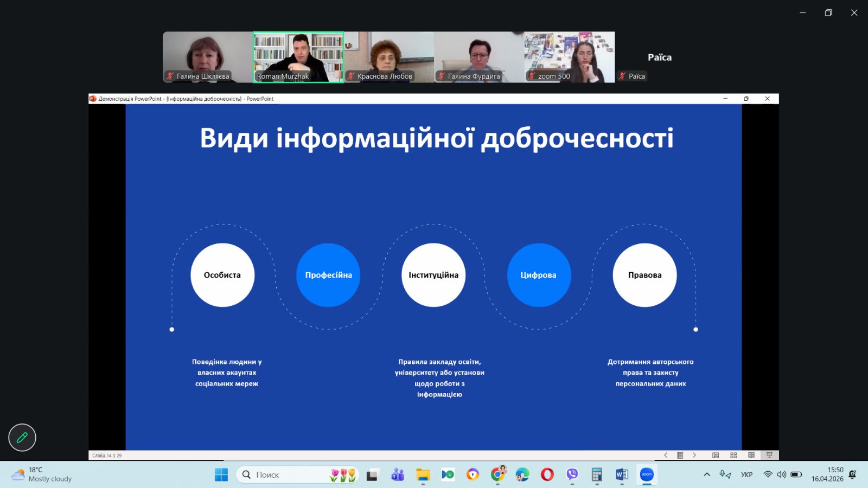Open the Windows Start menu

tap(221, 475)
